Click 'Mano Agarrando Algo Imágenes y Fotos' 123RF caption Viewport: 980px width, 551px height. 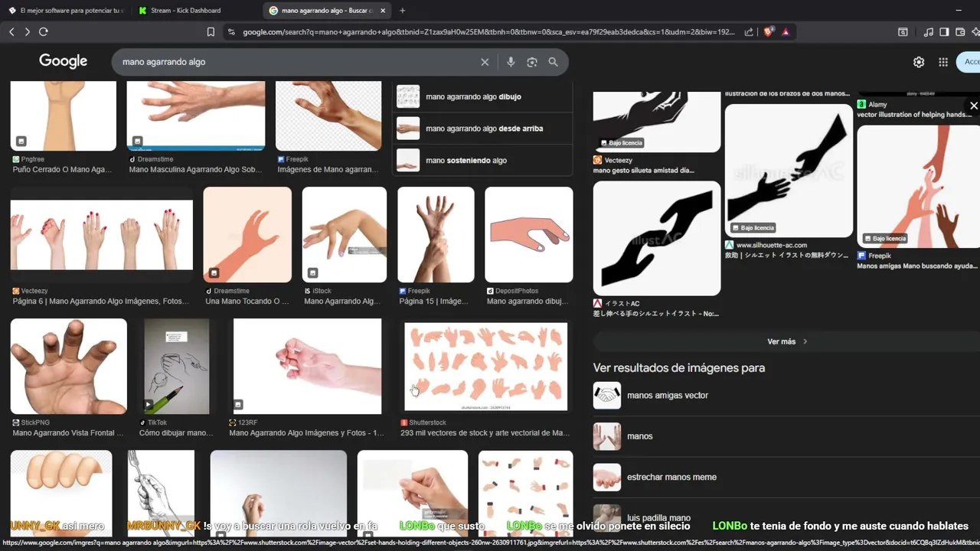click(306, 433)
